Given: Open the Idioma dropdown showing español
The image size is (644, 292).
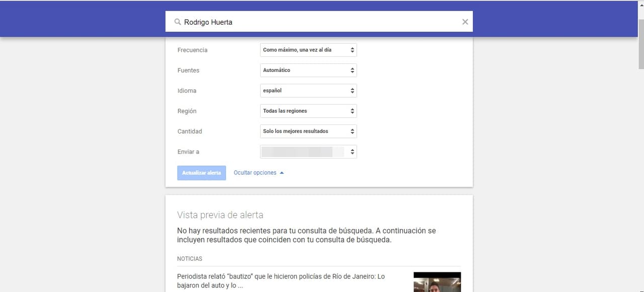Looking at the screenshot, I should tap(308, 91).
